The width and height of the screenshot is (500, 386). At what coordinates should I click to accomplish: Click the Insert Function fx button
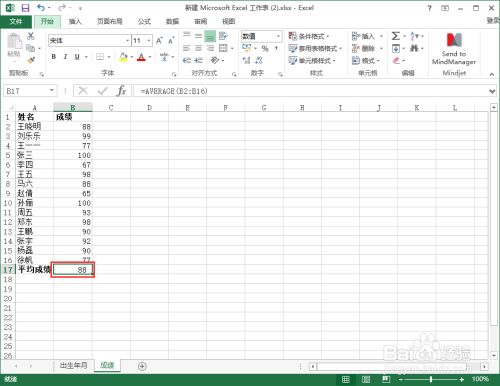point(121,90)
